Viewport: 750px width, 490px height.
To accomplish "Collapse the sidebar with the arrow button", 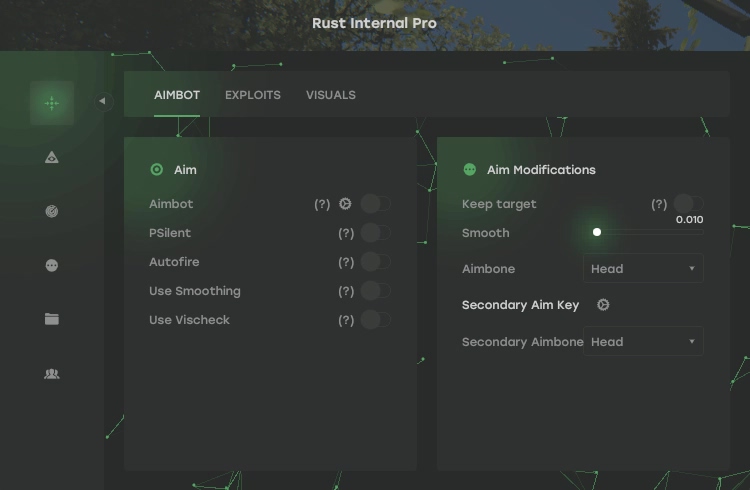I will (x=102, y=101).
